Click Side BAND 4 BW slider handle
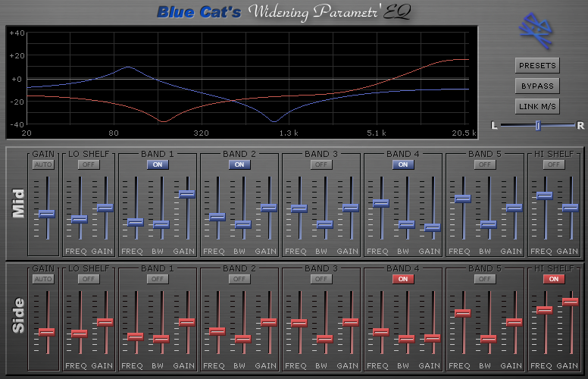 coord(407,339)
